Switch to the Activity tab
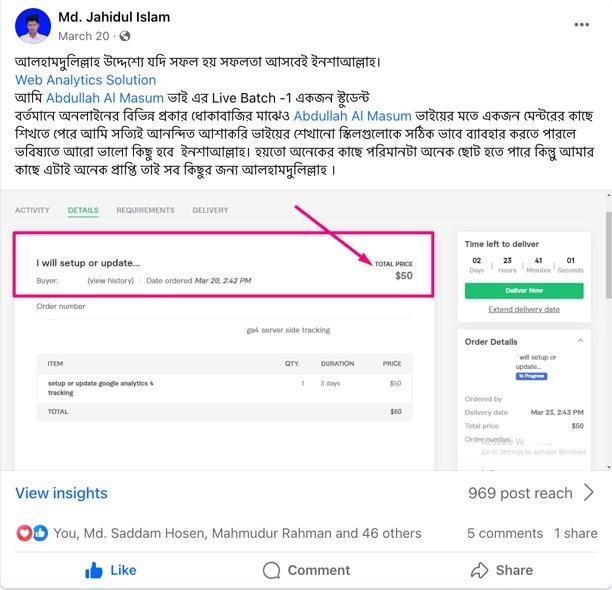 click(x=32, y=210)
